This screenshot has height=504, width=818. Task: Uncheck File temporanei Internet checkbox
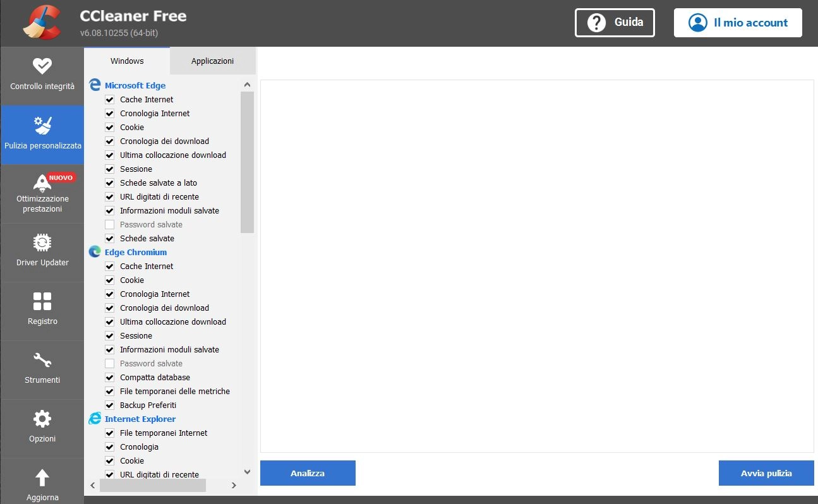click(x=109, y=433)
